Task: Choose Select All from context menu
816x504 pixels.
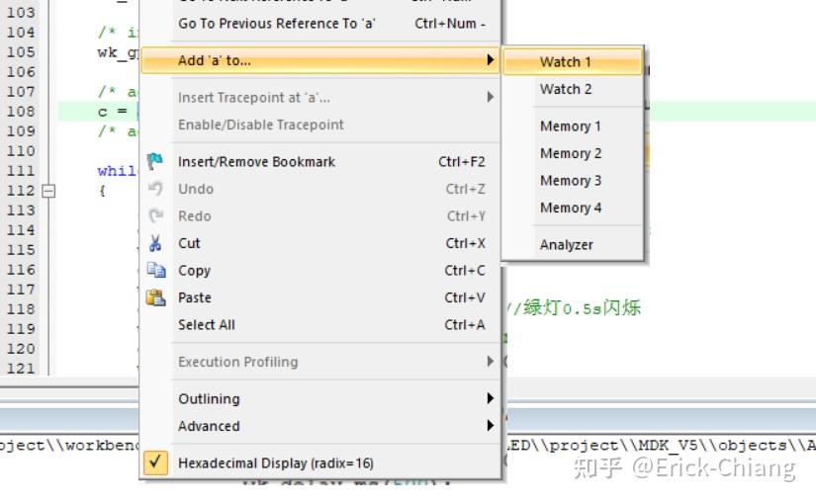Action: [x=207, y=324]
